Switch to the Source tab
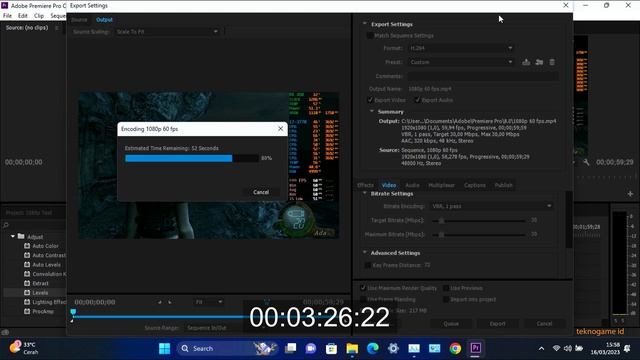640x360 pixels. (79, 20)
